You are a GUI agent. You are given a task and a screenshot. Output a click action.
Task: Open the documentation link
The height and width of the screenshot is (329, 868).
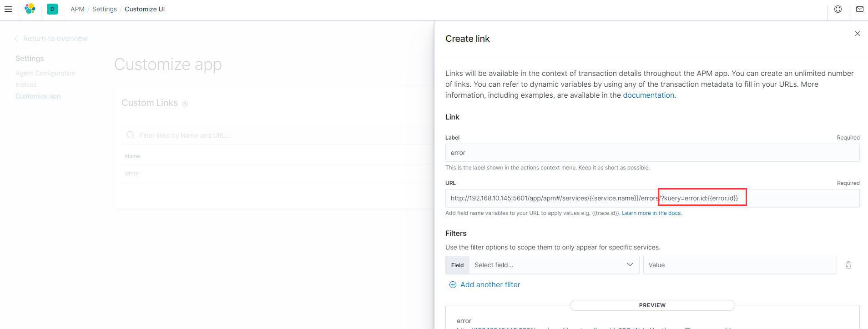click(x=649, y=95)
